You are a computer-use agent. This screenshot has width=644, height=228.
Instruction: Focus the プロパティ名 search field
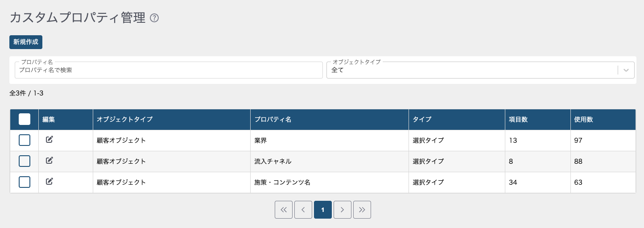pos(169,70)
